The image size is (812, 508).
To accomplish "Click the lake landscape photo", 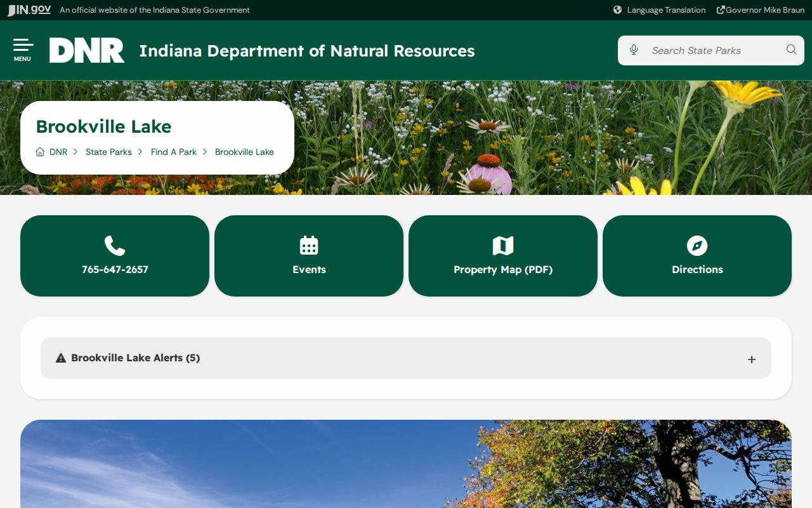I will (x=406, y=464).
